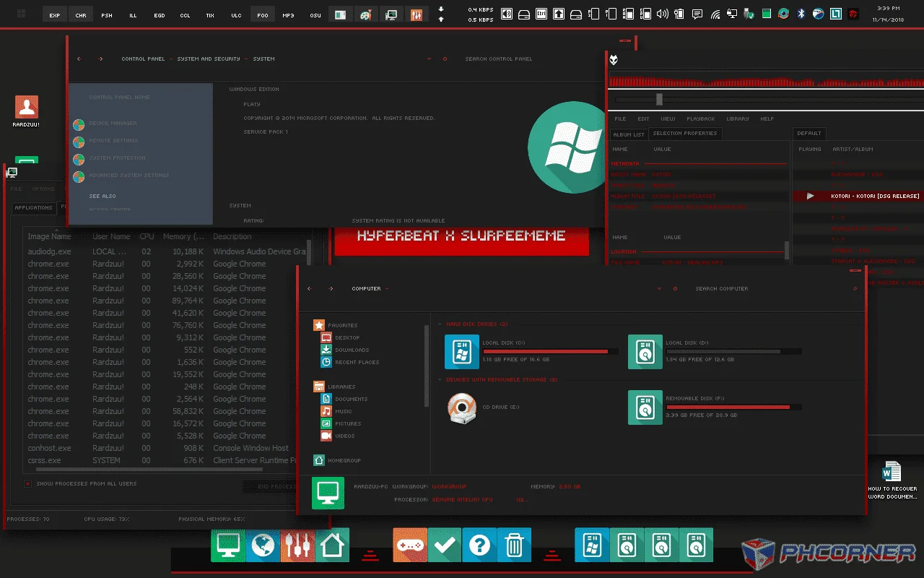
Task: Select Kotori - Kotori [DSG Release] playlist row
Action: 858,196
